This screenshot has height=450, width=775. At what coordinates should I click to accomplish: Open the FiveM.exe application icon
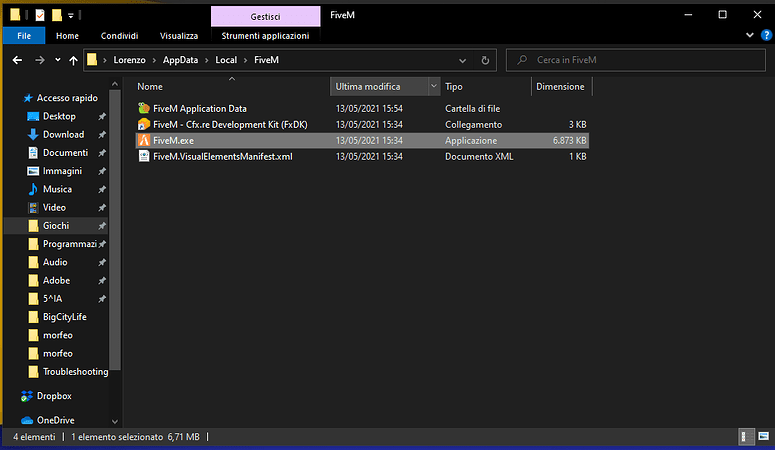144,140
